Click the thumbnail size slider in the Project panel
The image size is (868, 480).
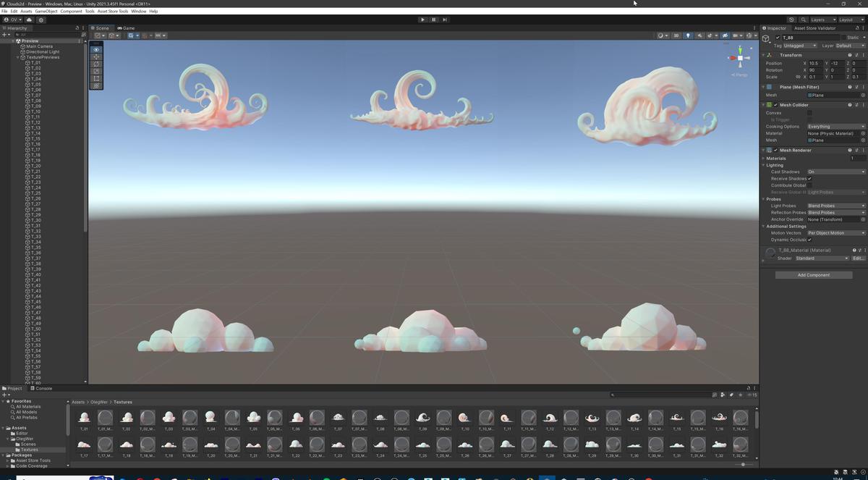pos(744,464)
